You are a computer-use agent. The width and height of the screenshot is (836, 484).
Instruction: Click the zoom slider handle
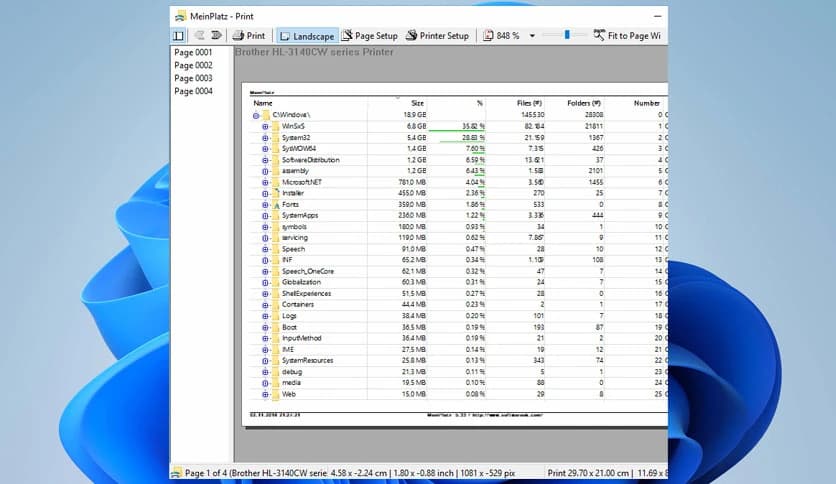coord(568,35)
